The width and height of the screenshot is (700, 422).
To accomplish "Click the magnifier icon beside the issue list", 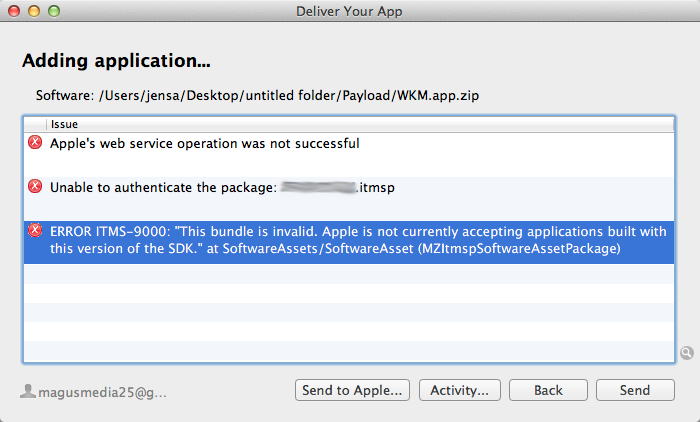I will coord(686,352).
